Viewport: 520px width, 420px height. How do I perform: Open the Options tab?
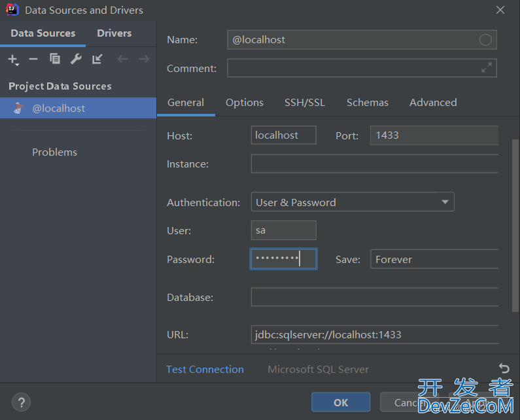click(245, 103)
